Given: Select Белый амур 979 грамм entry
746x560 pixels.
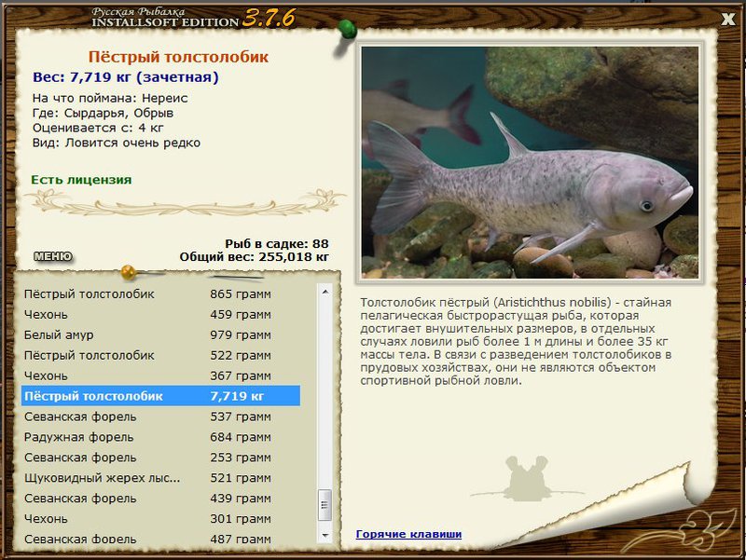Looking at the screenshot, I should pyautogui.click(x=149, y=335).
